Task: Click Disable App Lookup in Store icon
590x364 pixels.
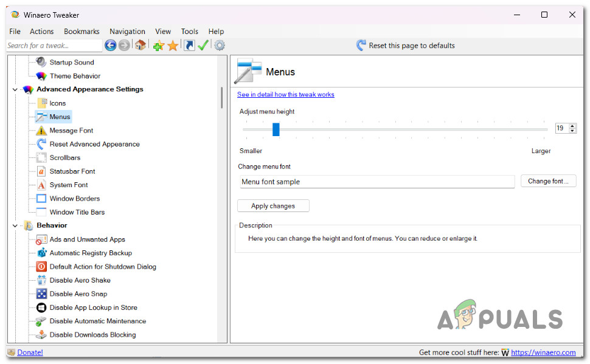Action: (41, 307)
